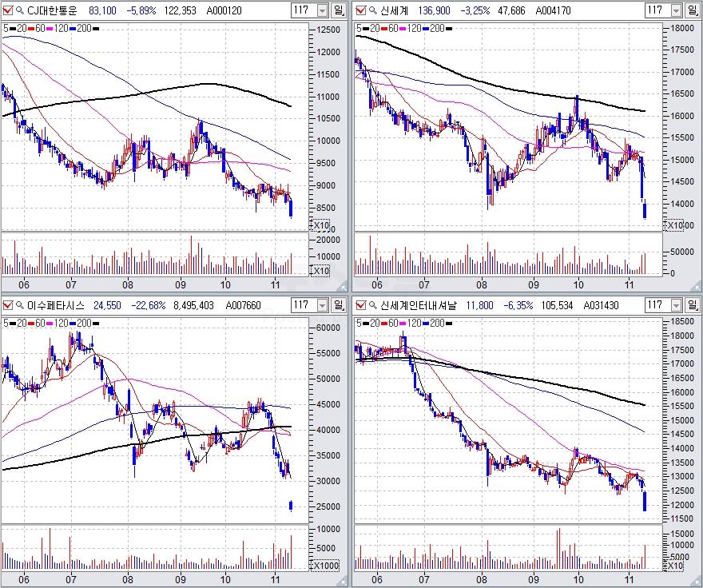Click the X1000 volume scale on 이수페타시스 chart
The width and height of the screenshot is (703, 588).
pos(327,564)
